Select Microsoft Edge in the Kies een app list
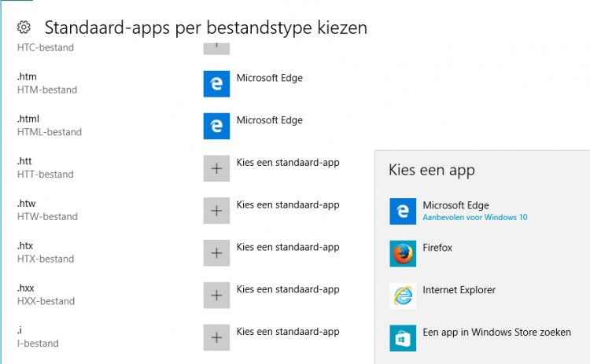The width and height of the screenshot is (590, 364). (455, 205)
